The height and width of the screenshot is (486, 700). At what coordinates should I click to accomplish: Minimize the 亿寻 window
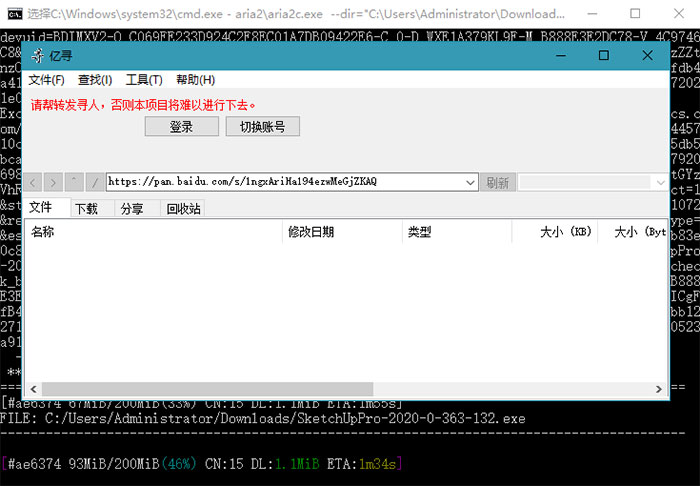coord(561,55)
